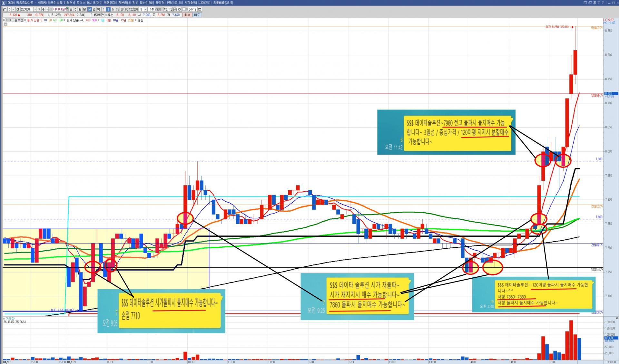
Task: Click the 매수 buy button
Action: 187,15
